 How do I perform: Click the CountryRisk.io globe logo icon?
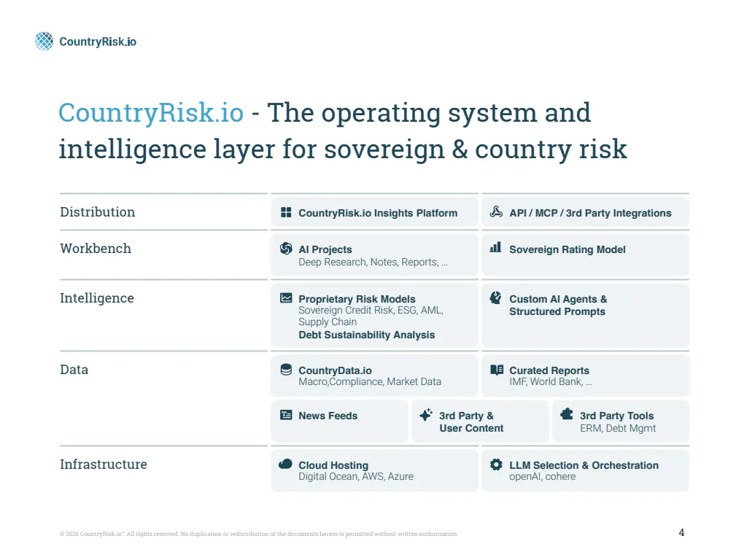[x=44, y=41]
